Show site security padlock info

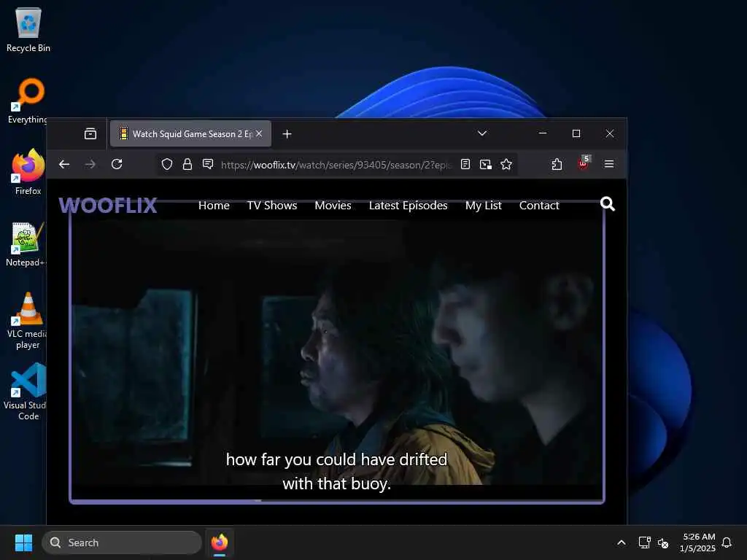(187, 165)
